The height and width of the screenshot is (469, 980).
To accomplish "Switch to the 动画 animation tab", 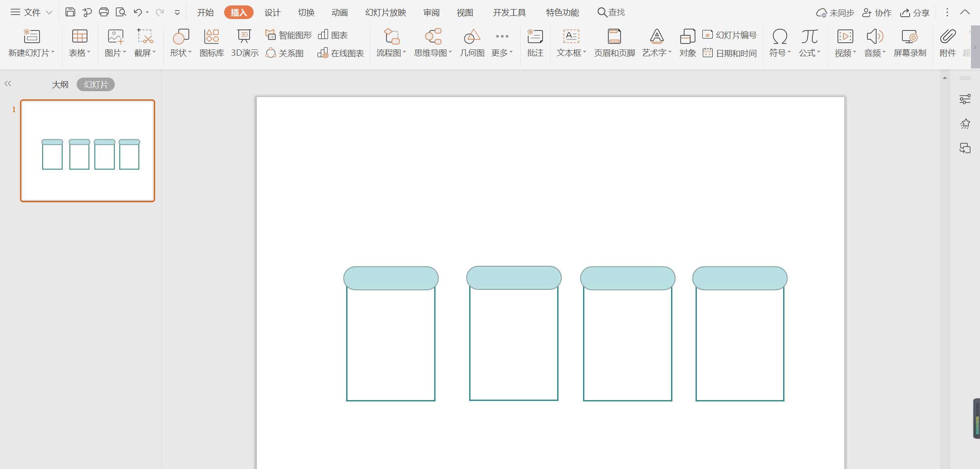I will 339,12.
